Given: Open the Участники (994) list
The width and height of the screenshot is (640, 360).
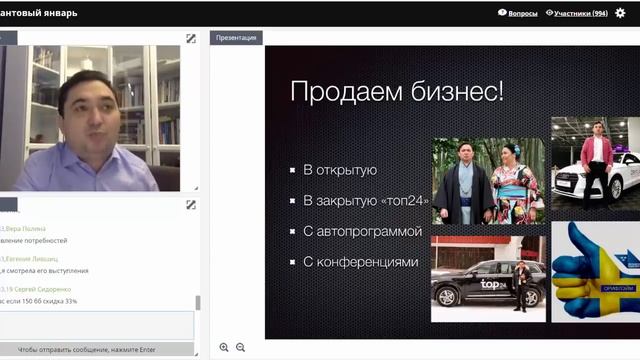Looking at the screenshot, I should click(581, 13).
